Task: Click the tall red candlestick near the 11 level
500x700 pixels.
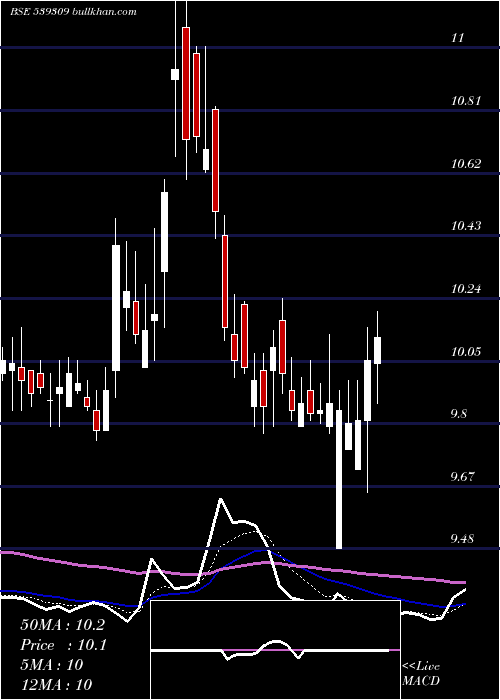Action: (x=186, y=83)
